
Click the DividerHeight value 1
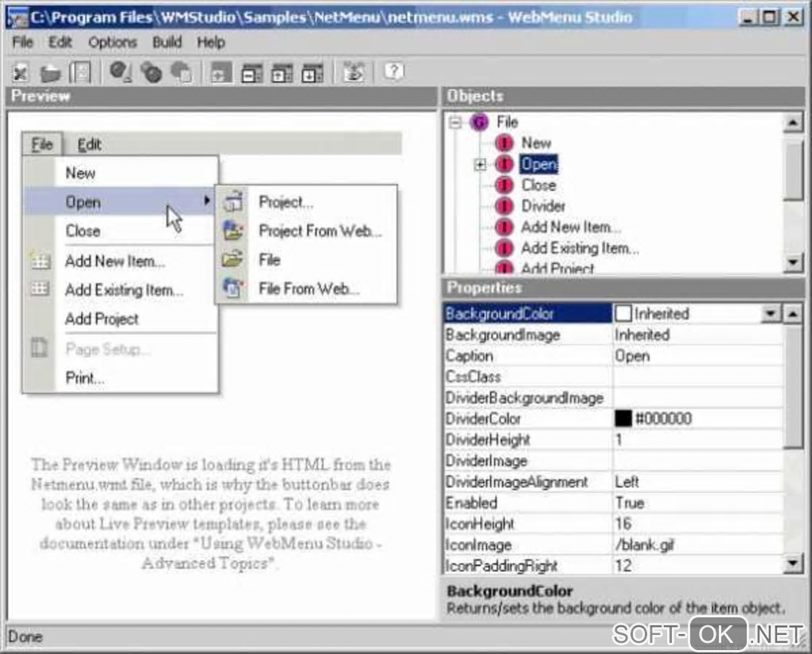(697, 440)
